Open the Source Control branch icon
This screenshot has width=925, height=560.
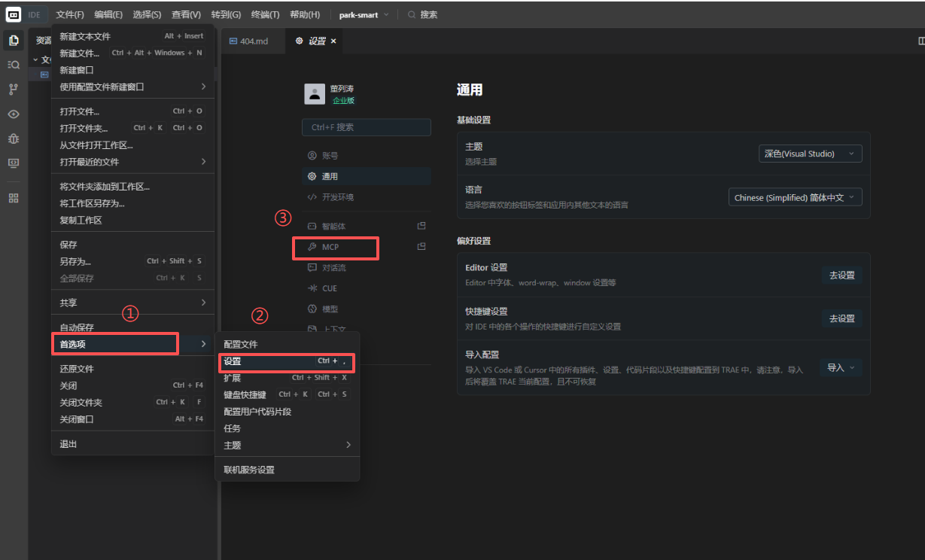pos(14,90)
